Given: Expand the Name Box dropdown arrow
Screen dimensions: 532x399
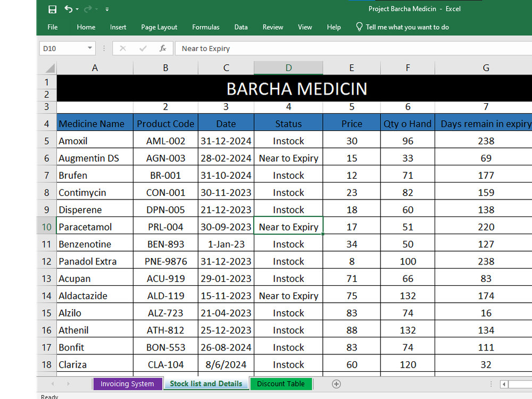Looking at the screenshot, I should (x=90, y=48).
